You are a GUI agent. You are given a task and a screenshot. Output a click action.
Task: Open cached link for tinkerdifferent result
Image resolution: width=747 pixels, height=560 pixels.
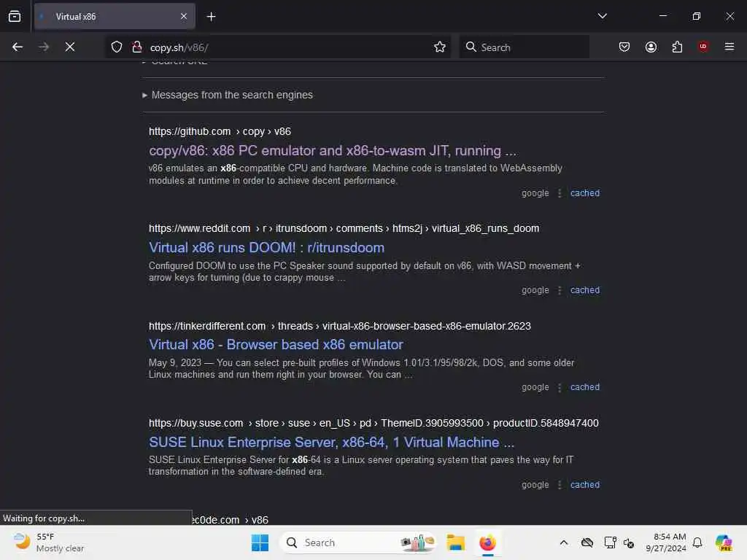(x=585, y=387)
